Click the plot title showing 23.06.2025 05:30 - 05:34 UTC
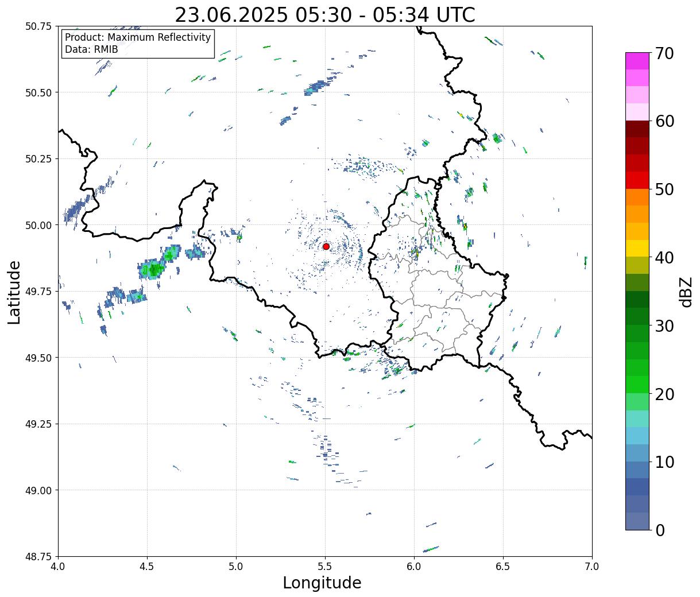Image resolution: width=700 pixels, height=597 pixels. click(x=325, y=14)
